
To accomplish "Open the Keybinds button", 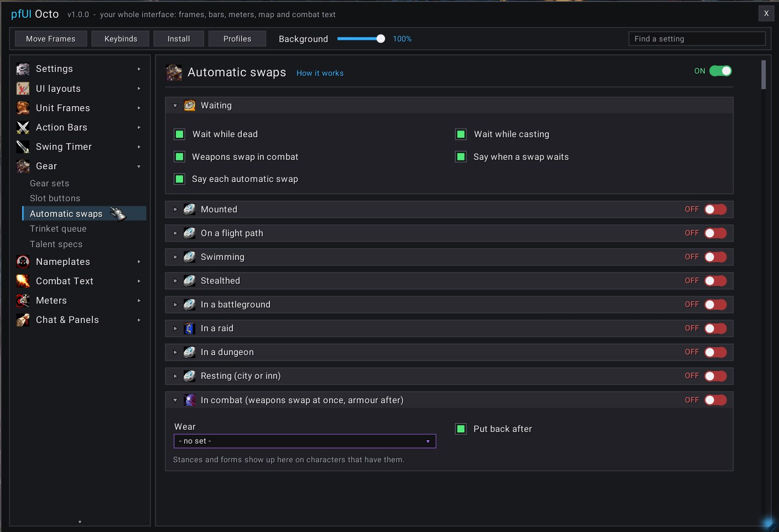I will [x=121, y=39].
